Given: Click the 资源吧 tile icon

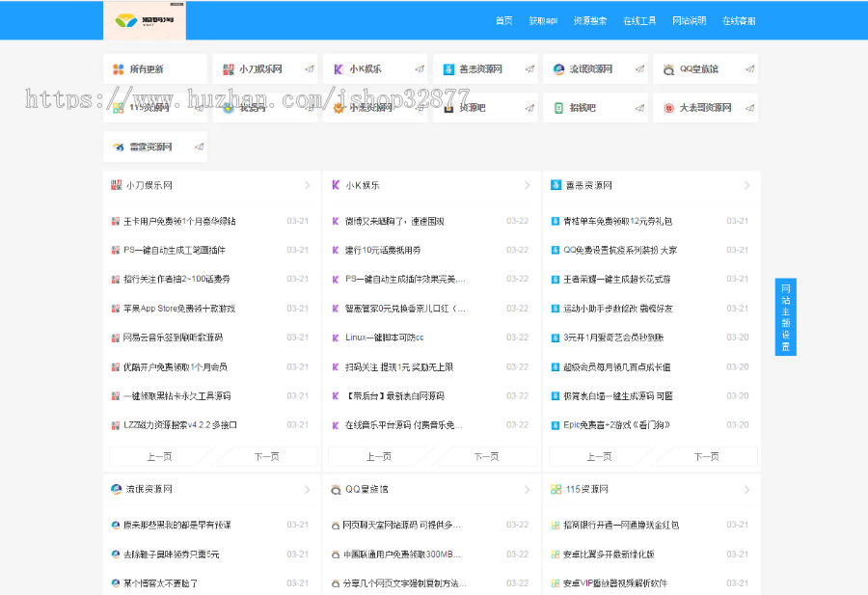Looking at the screenshot, I should (448, 108).
